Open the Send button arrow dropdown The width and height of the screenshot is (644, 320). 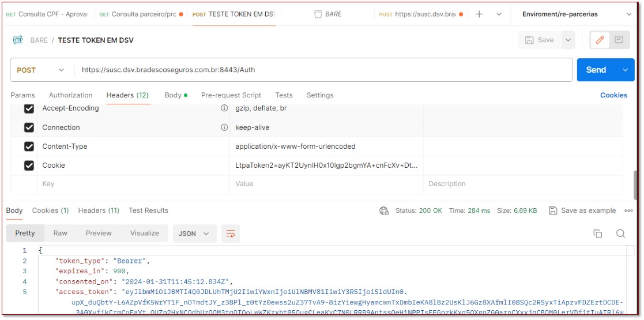625,70
